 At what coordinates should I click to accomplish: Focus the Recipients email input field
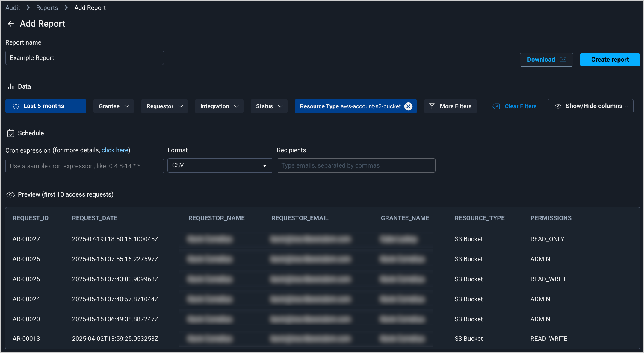click(x=356, y=165)
